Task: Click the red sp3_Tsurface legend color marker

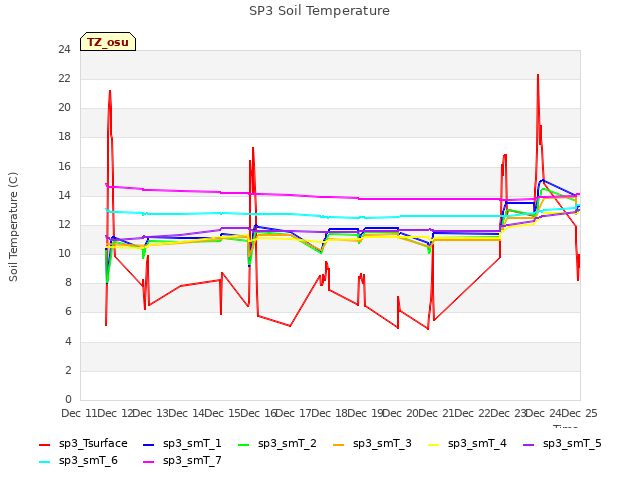Action: tap(44, 444)
